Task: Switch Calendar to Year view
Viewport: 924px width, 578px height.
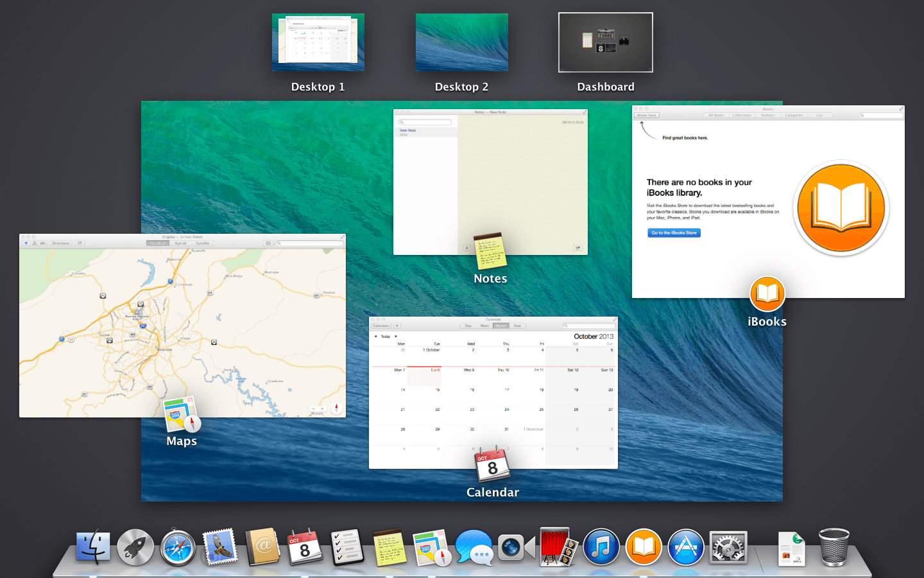Action: [517, 326]
